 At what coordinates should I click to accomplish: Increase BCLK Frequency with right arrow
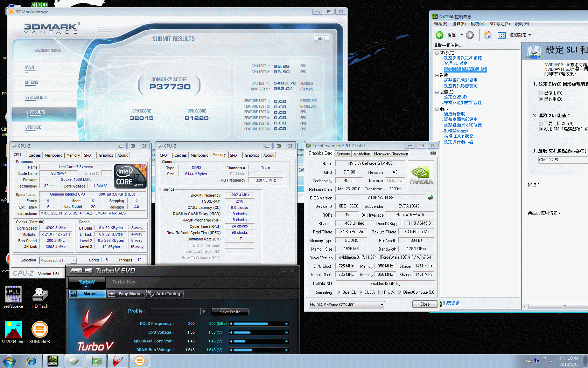coord(287,324)
